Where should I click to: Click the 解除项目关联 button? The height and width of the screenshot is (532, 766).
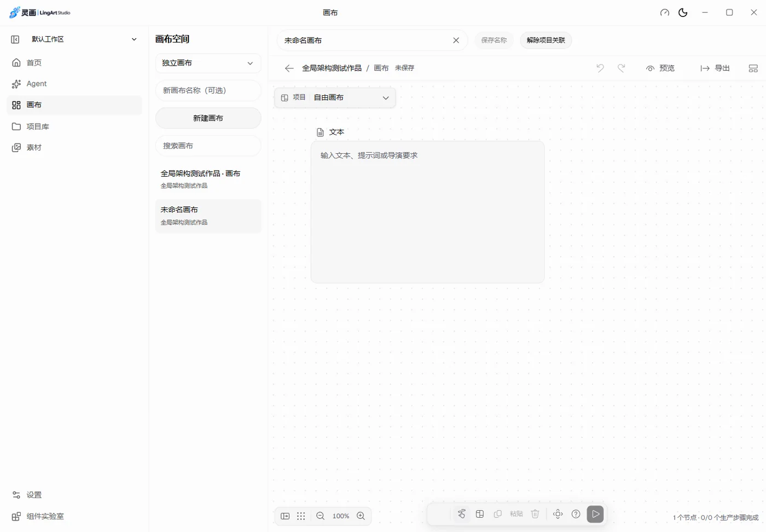coord(546,41)
